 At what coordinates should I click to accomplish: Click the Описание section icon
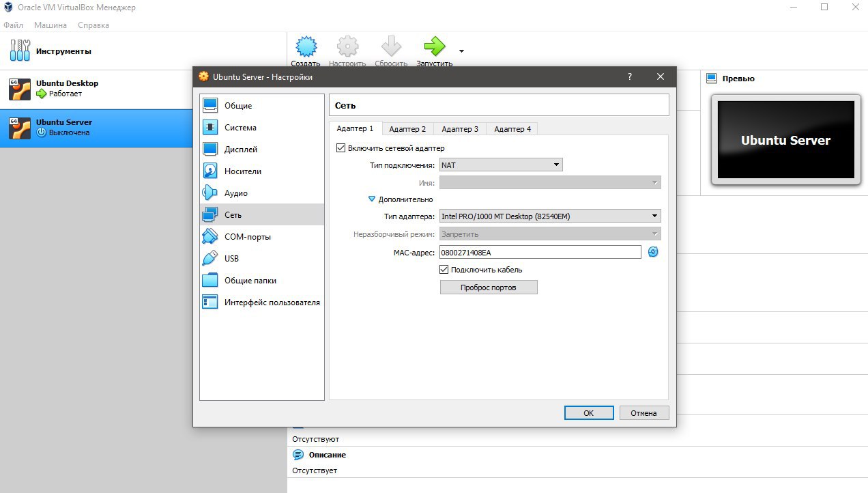(x=298, y=455)
